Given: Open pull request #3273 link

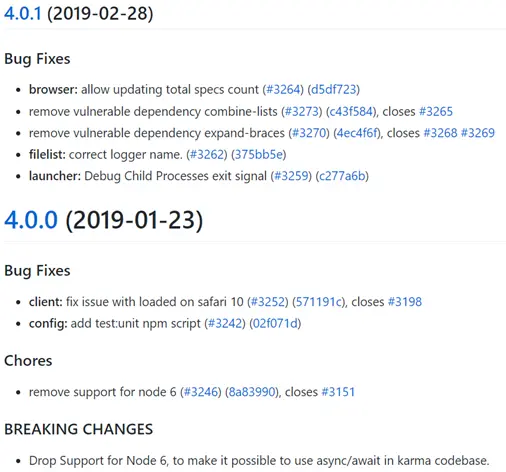Looking at the screenshot, I should [302, 111].
